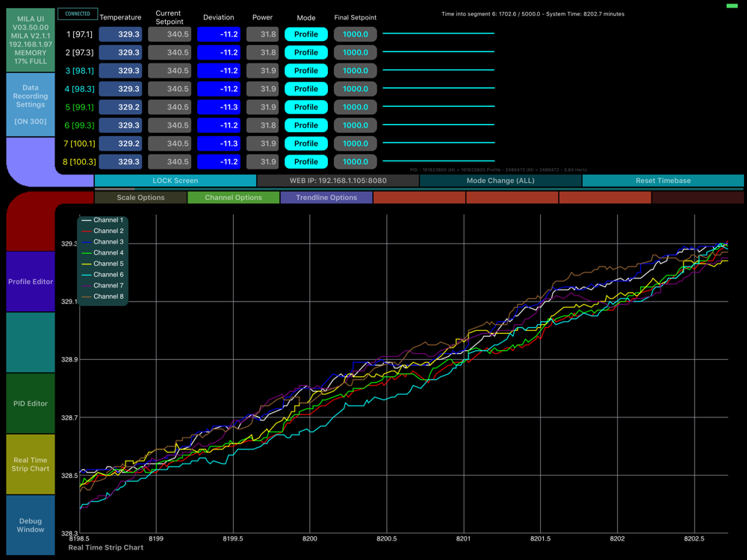Viewport: 747px width, 560px height.
Task: Select channel 2 Final Setpoint field
Action: [x=356, y=52]
